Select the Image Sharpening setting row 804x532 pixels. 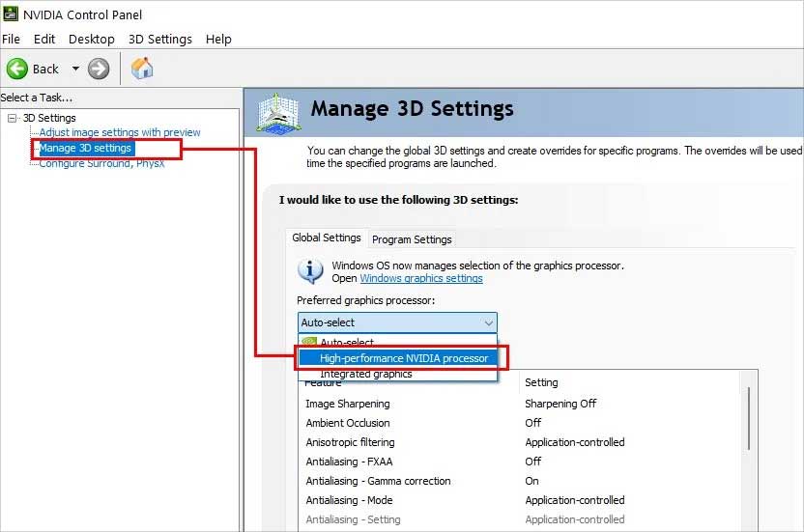(x=348, y=404)
